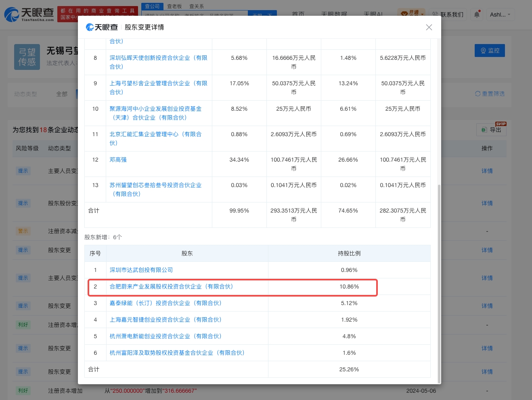Click 详情 in the 股东股份变更 row

point(487,203)
